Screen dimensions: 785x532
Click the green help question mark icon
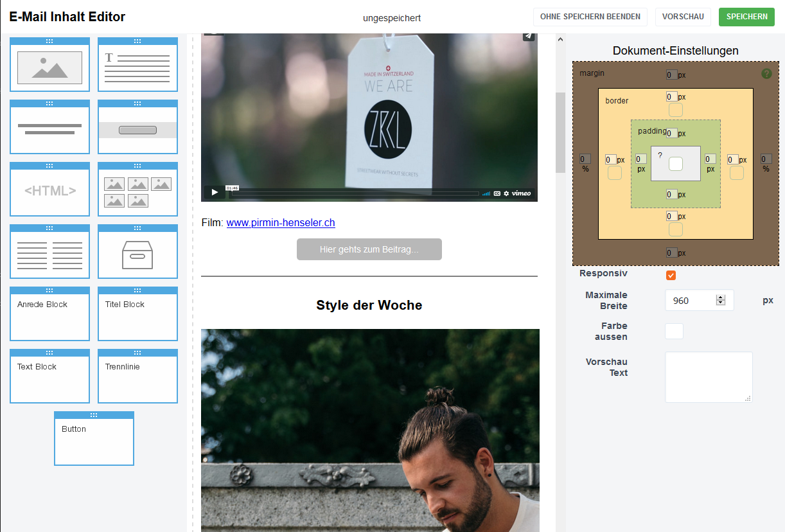pos(766,74)
